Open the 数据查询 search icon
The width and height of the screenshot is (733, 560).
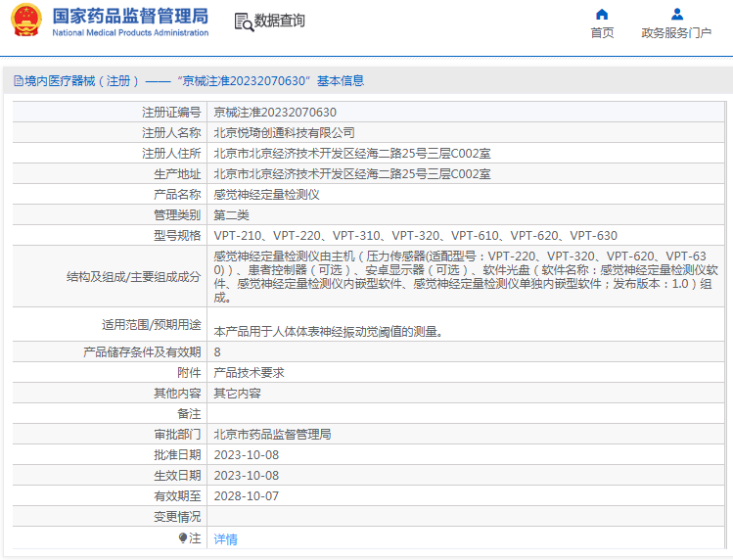click(x=244, y=22)
